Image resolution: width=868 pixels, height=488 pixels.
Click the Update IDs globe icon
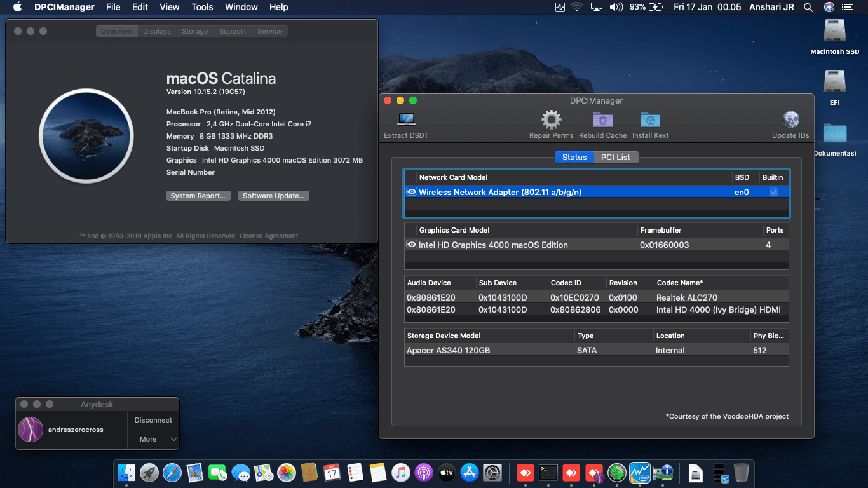[x=790, y=120]
